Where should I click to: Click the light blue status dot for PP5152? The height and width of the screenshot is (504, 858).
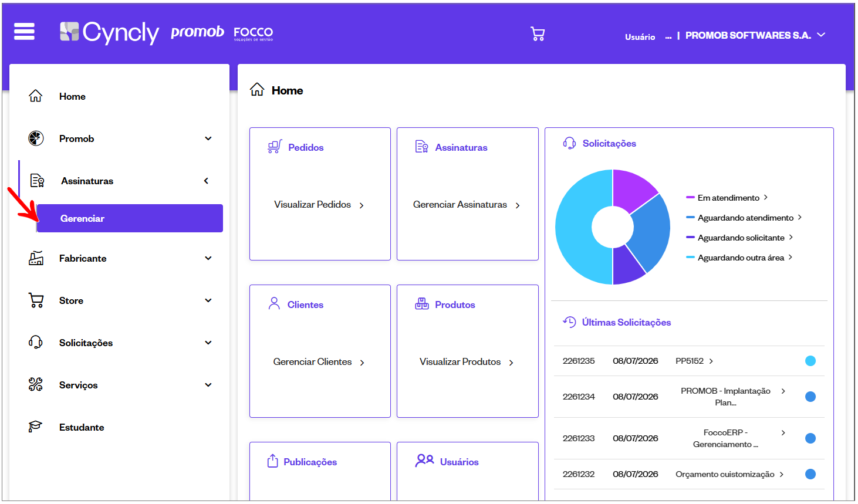point(810,361)
